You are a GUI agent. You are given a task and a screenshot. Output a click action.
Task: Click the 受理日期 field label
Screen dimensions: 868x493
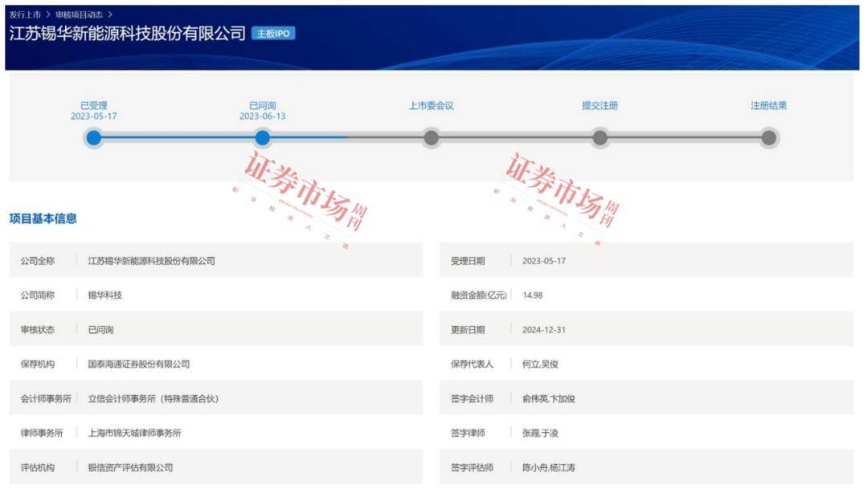tap(468, 261)
